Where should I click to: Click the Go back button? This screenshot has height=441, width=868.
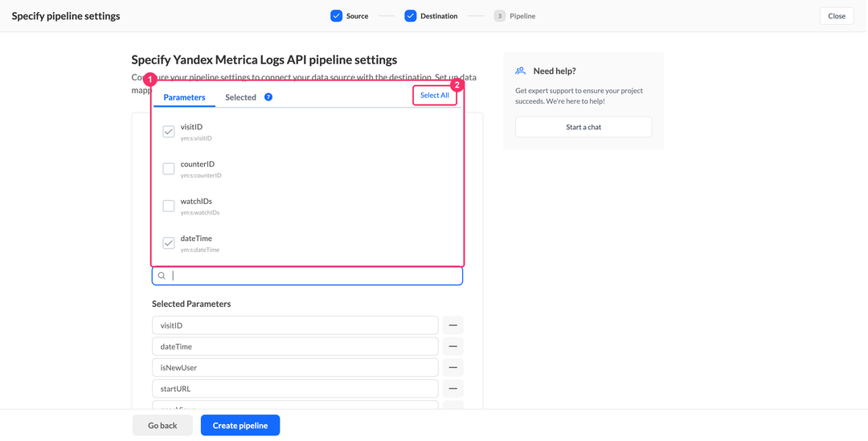point(162,426)
